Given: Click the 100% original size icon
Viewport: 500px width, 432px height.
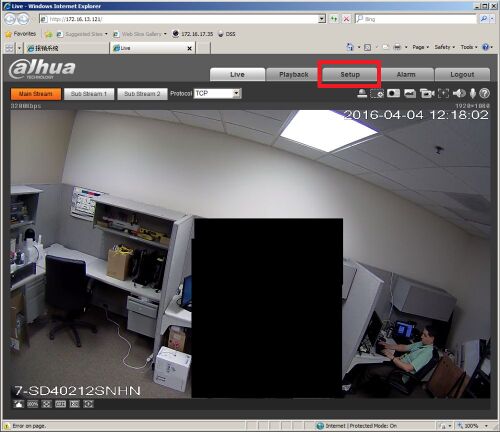Looking at the screenshot, I should 32,404.
